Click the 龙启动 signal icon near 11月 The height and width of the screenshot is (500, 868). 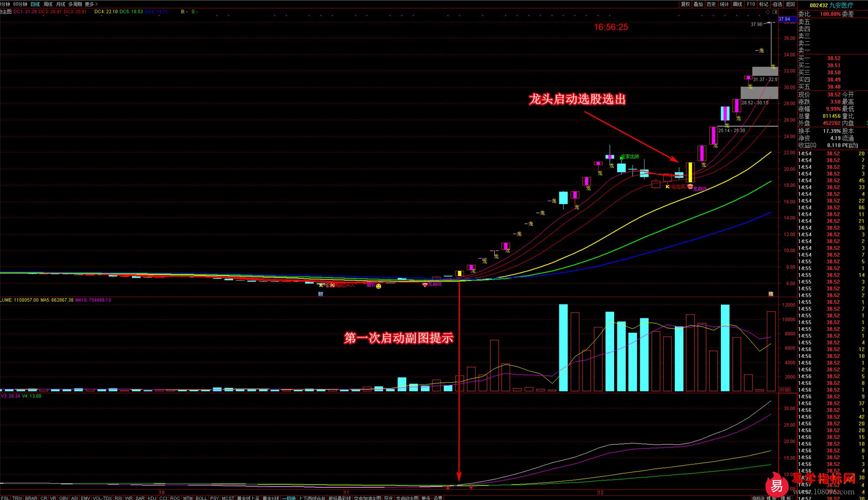point(425,285)
